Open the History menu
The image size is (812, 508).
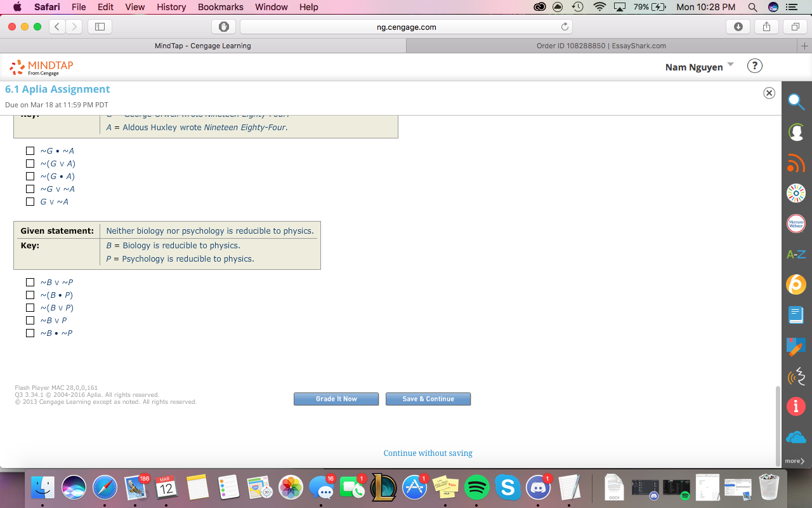click(x=171, y=7)
